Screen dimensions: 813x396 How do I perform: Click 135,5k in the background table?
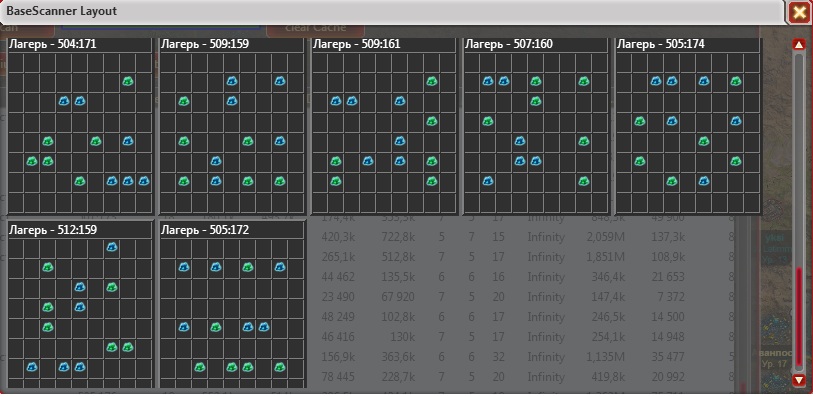(x=398, y=277)
